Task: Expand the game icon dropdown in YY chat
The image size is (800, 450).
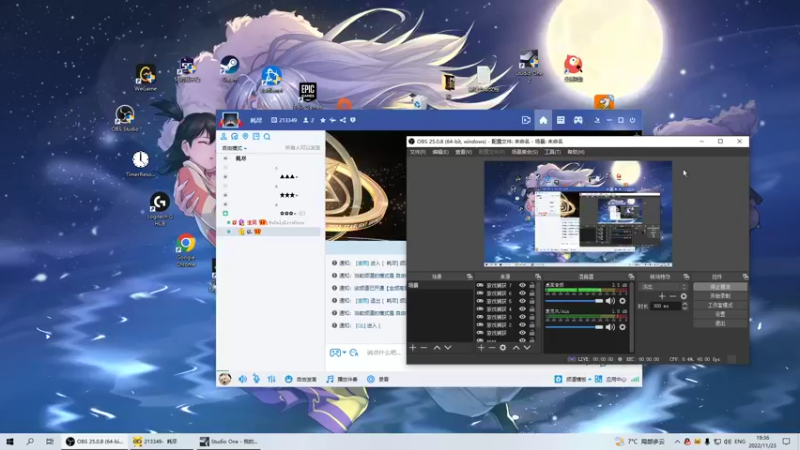Action: 344,353
